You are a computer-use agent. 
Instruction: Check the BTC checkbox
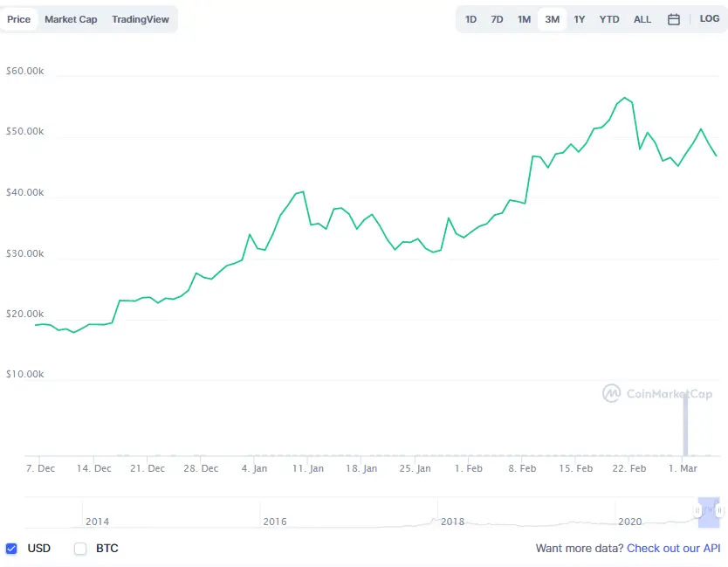[x=80, y=549]
